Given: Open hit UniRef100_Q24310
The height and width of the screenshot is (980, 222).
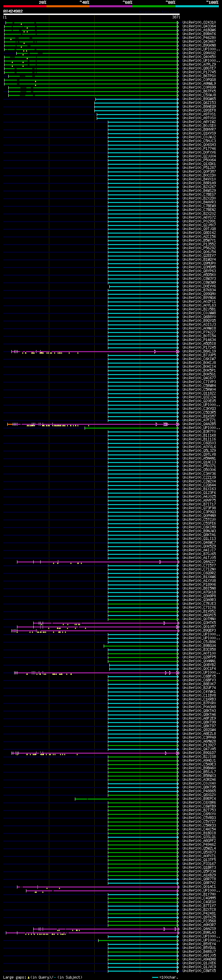Looking at the screenshot, I should pos(199,23).
